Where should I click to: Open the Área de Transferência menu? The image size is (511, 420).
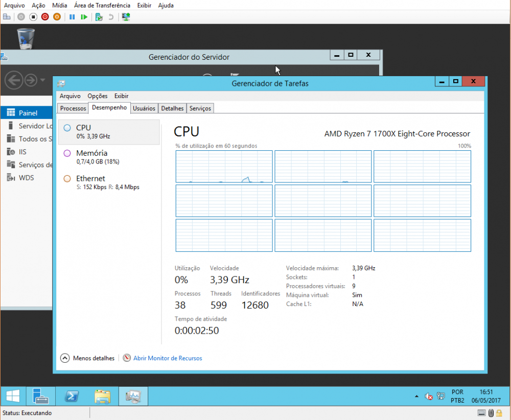pos(102,6)
